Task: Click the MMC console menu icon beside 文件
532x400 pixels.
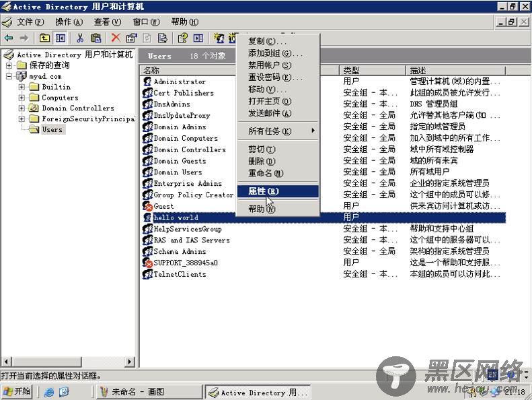Action: [7, 22]
